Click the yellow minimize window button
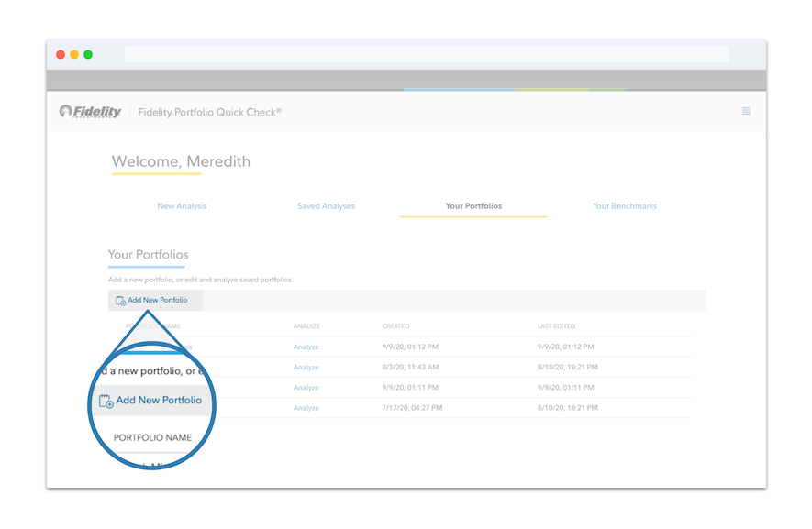The width and height of the screenshot is (812, 529). (x=74, y=55)
